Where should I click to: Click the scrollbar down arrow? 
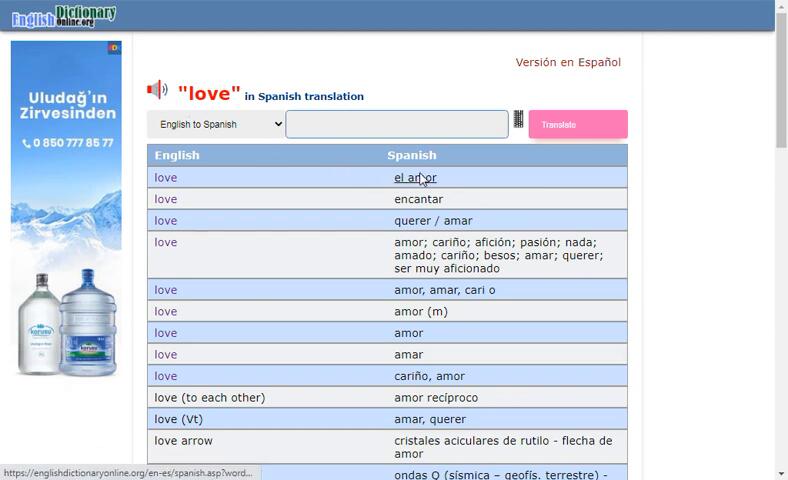(x=781, y=473)
